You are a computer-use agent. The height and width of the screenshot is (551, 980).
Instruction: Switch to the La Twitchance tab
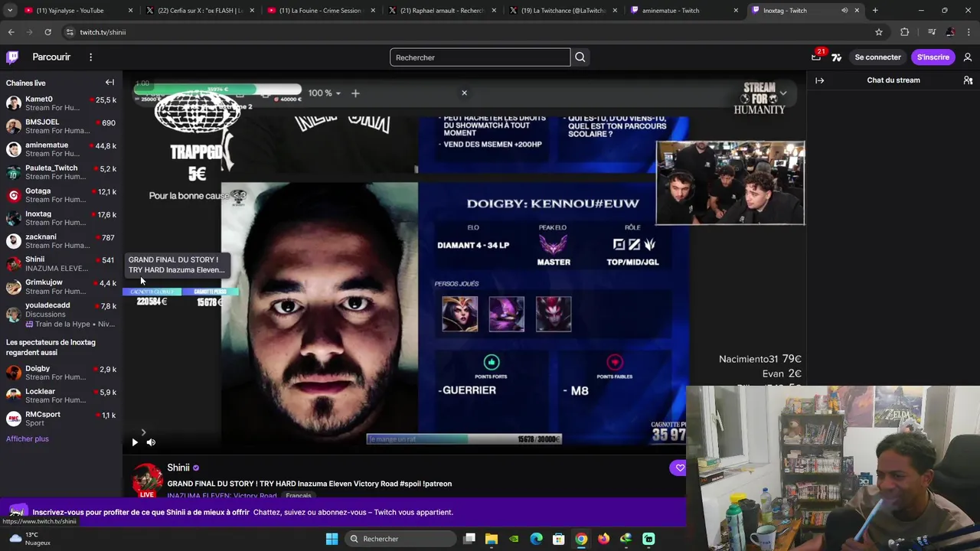pyautogui.click(x=563, y=11)
